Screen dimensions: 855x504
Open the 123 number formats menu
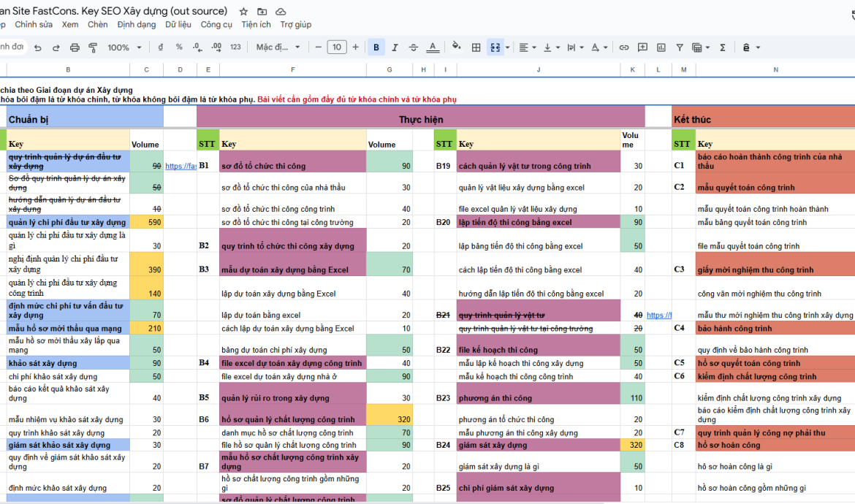point(235,47)
